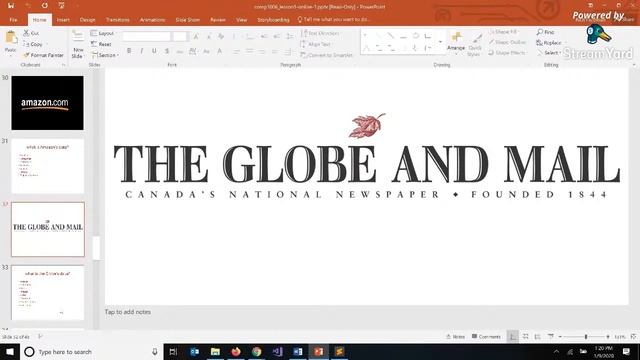Image resolution: width=640 pixels, height=360 pixels.
Task: Click the Undo arrow icon
Action: pos(28,6)
